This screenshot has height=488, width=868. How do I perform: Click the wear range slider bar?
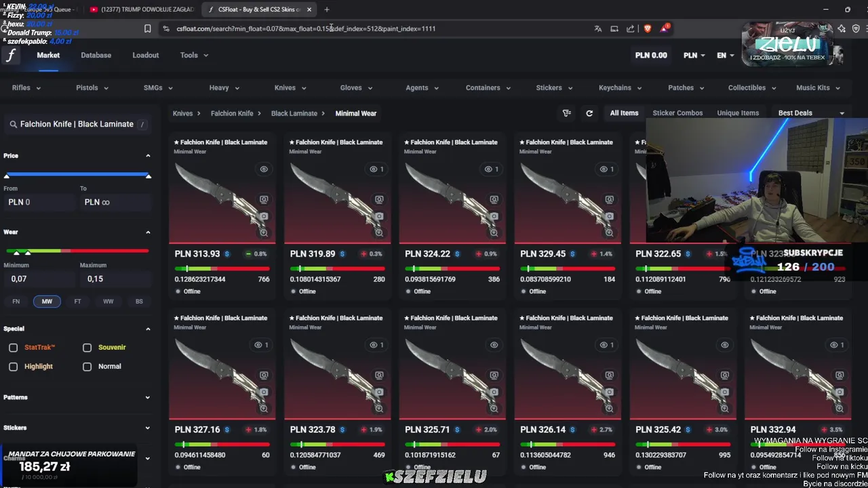click(x=76, y=251)
